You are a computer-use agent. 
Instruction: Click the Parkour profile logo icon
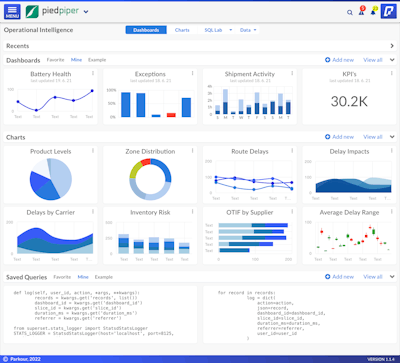point(388,12)
